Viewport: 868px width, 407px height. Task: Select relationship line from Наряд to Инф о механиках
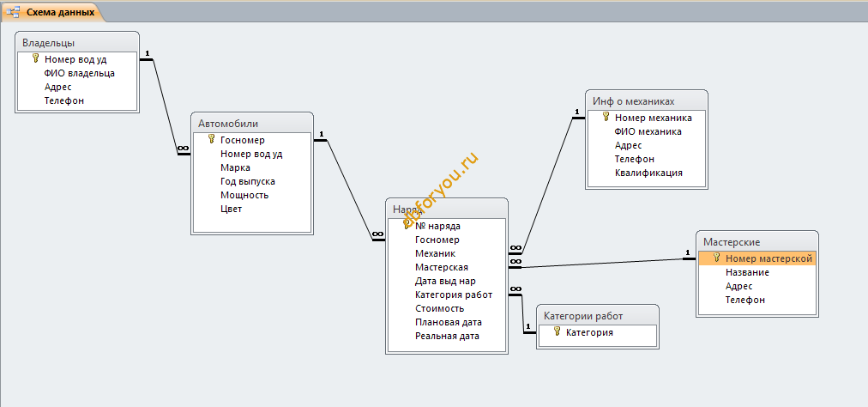click(x=547, y=185)
